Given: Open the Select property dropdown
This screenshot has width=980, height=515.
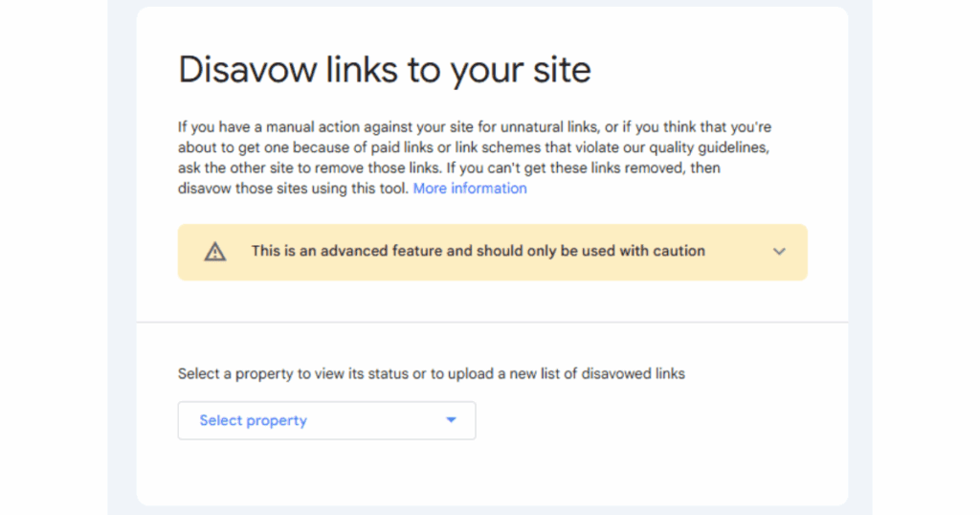Looking at the screenshot, I should click(x=326, y=420).
